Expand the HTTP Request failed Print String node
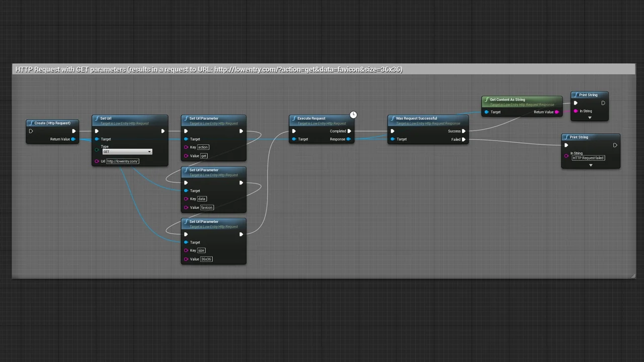The width and height of the screenshot is (644, 362). (x=591, y=165)
